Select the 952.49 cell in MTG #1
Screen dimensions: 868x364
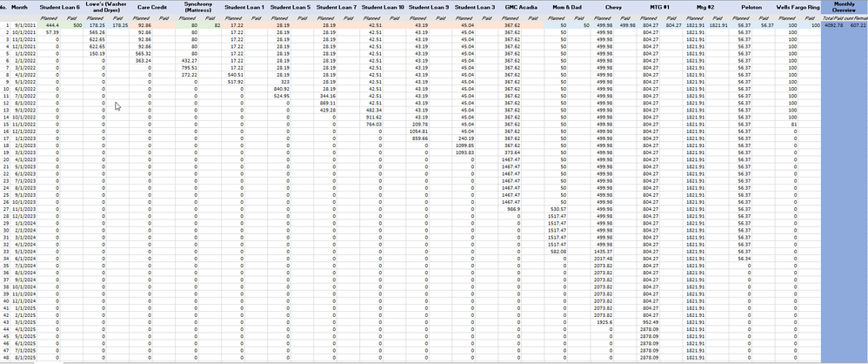click(648, 322)
